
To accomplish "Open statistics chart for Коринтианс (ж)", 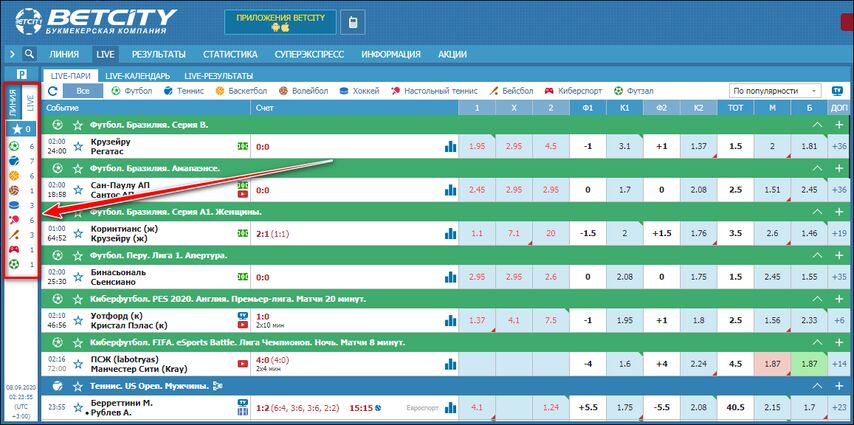I will pyautogui.click(x=450, y=233).
